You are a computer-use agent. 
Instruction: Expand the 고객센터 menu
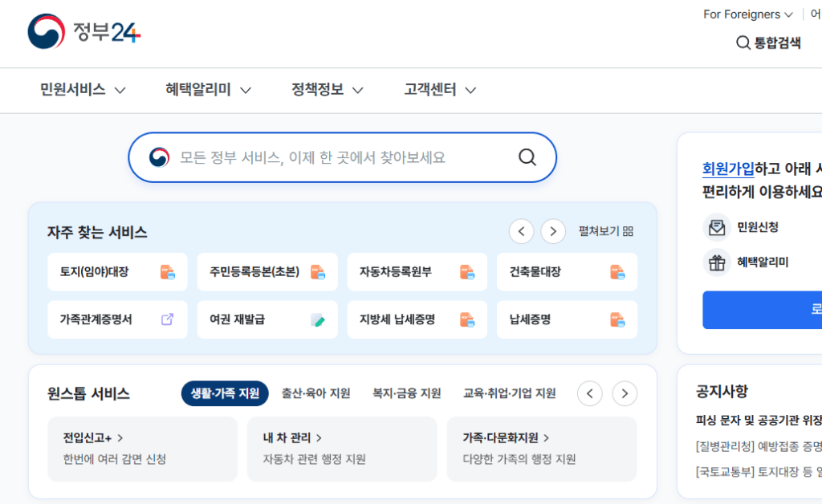(x=440, y=90)
